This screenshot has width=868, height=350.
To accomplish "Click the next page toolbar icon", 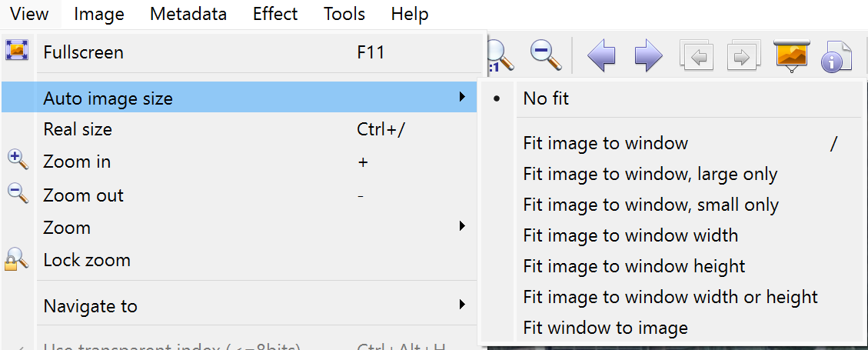I will (743, 56).
